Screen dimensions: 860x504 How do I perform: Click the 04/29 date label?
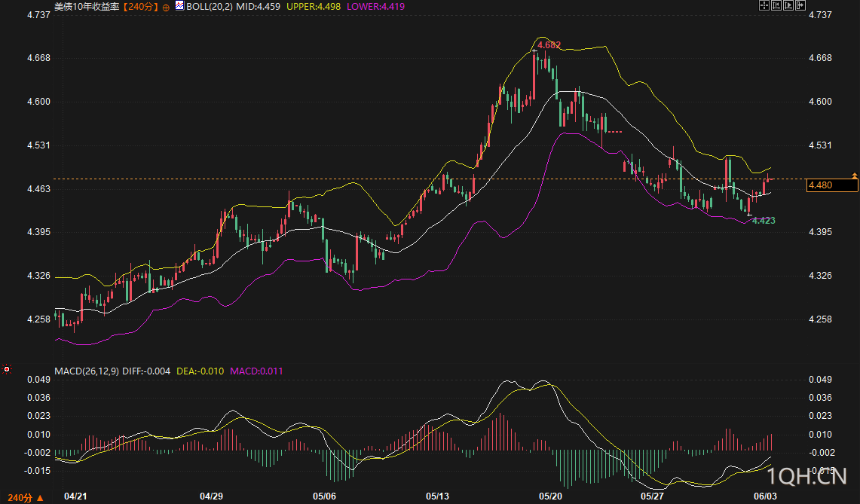(211, 496)
